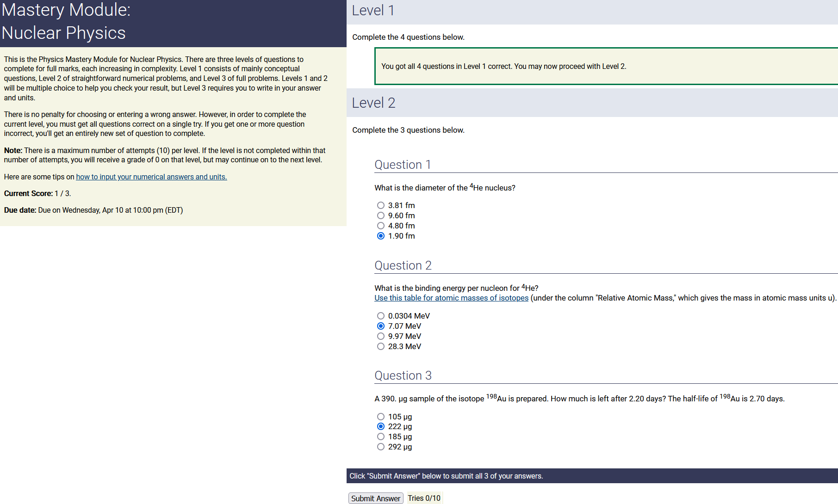
Task: Choose the 28.3 MeV answer
Action: (381, 346)
